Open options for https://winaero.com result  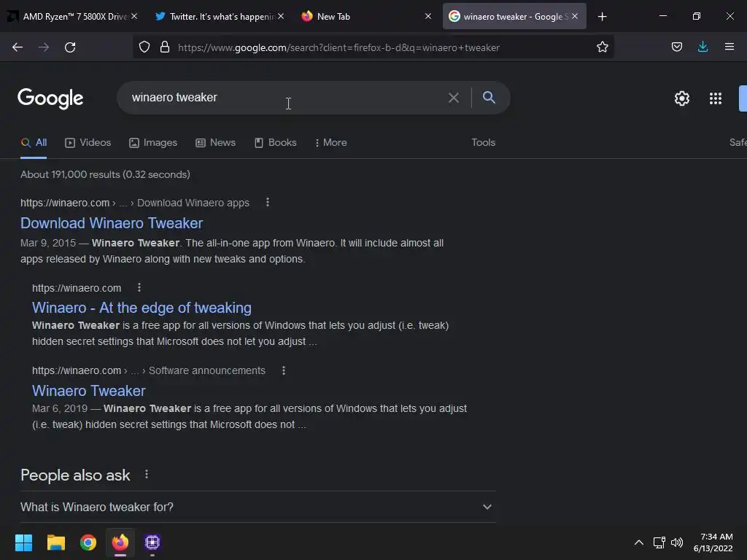[x=139, y=287]
